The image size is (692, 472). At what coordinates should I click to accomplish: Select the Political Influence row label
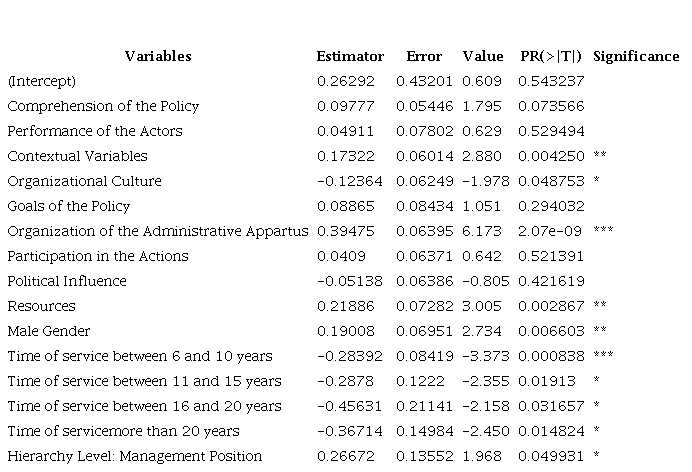click(67, 281)
